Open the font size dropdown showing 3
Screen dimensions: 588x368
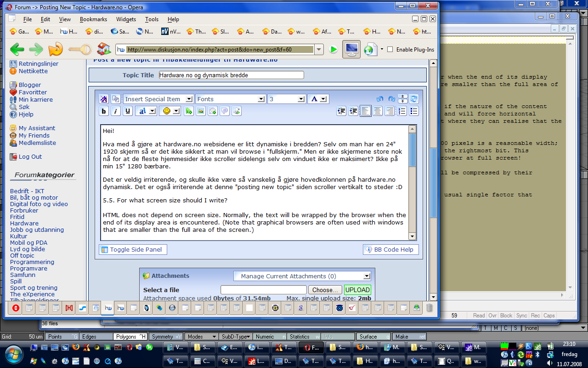pyautogui.click(x=286, y=99)
